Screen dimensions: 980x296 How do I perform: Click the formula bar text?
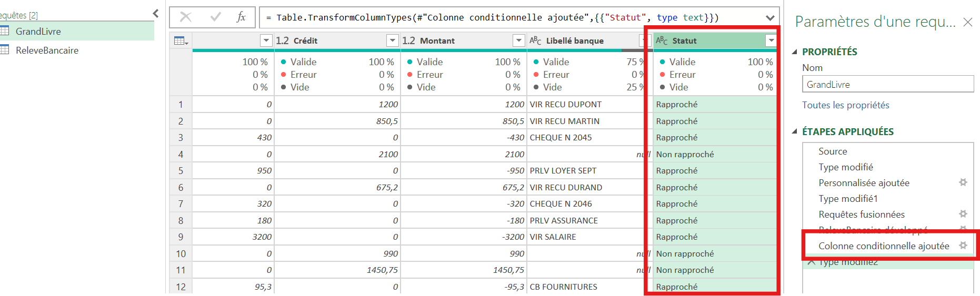(x=492, y=18)
